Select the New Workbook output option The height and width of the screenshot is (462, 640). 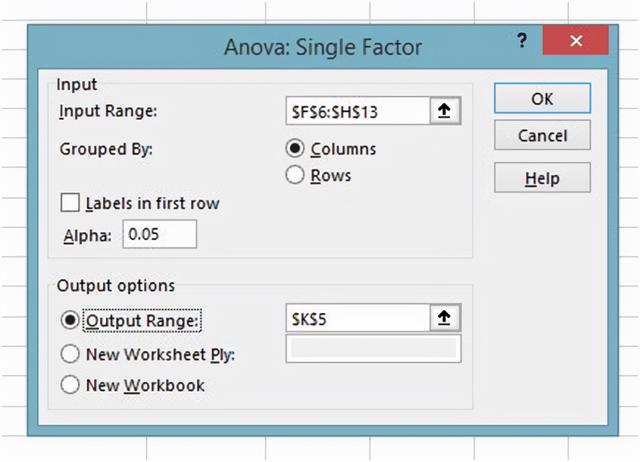pyautogui.click(x=70, y=385)
